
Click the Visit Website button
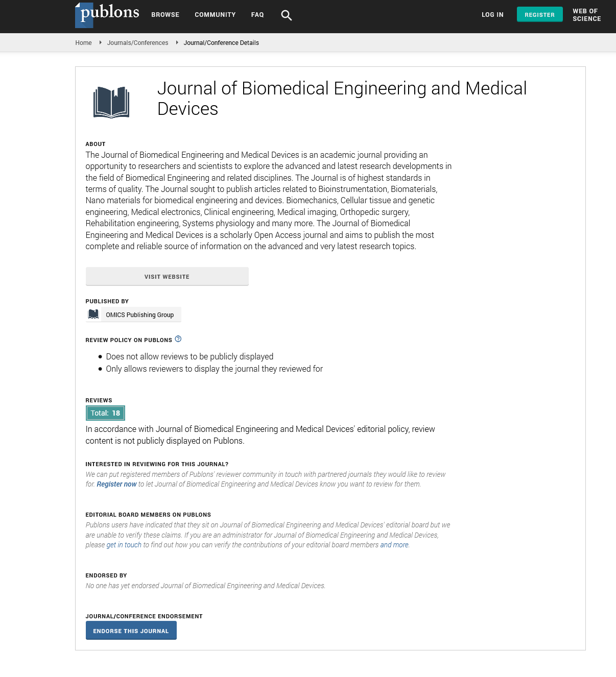tap(167, 276)
